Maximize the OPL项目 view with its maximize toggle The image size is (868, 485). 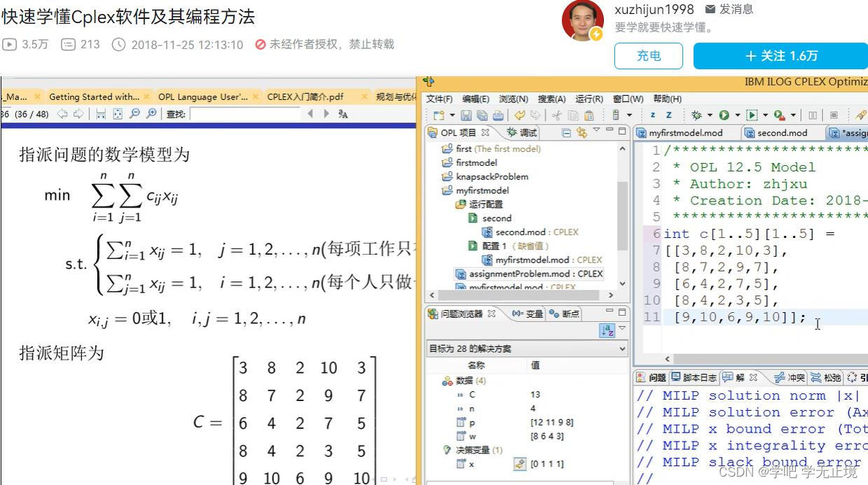click(x=621, y=132)
